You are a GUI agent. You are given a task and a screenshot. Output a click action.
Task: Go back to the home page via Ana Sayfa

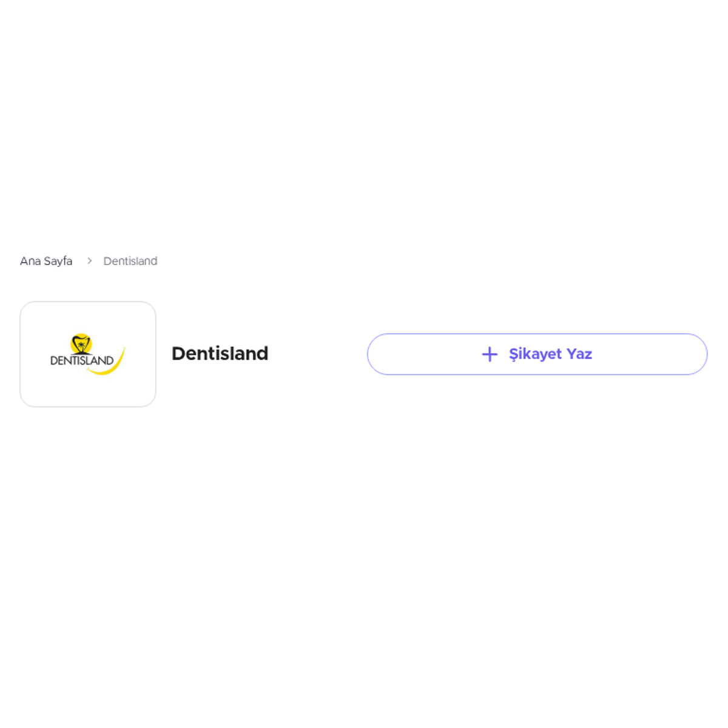(x=46, y=261)
